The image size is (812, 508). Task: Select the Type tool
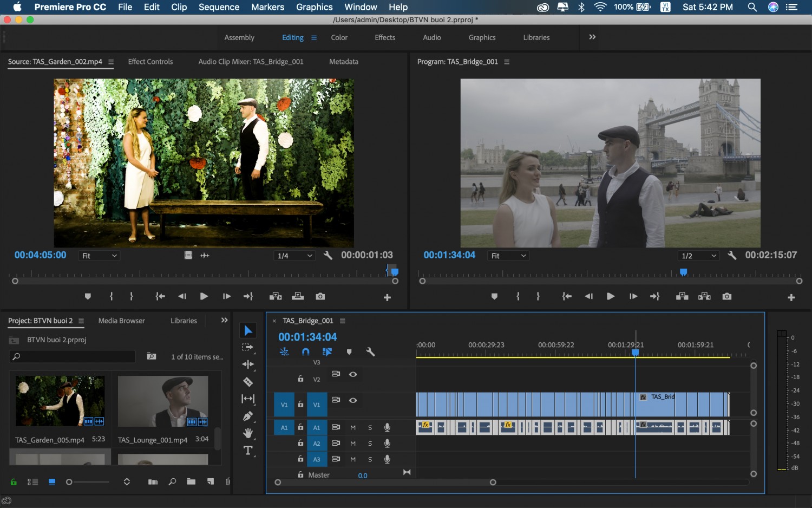(x=248, y=451)
